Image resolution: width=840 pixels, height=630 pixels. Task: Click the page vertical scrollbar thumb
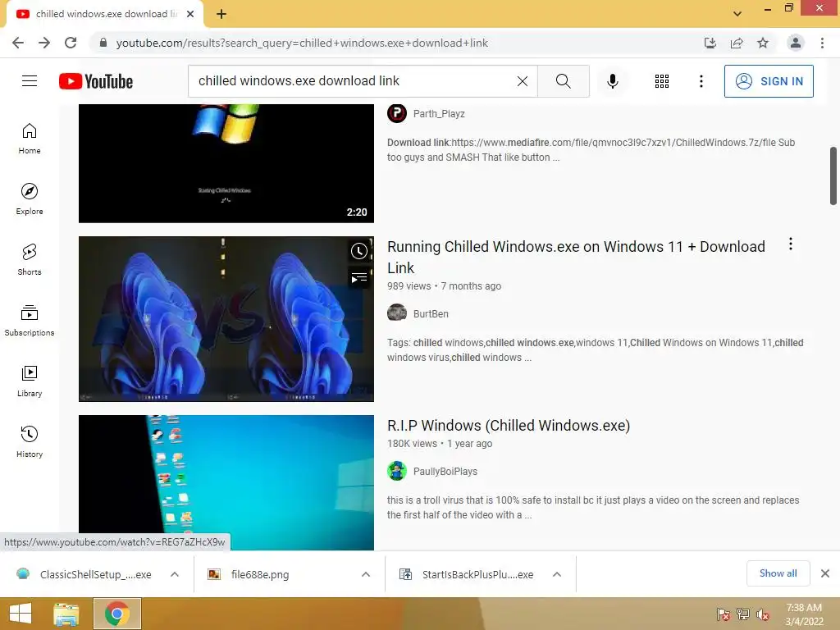pyautogui.click(x=833, y=176)
